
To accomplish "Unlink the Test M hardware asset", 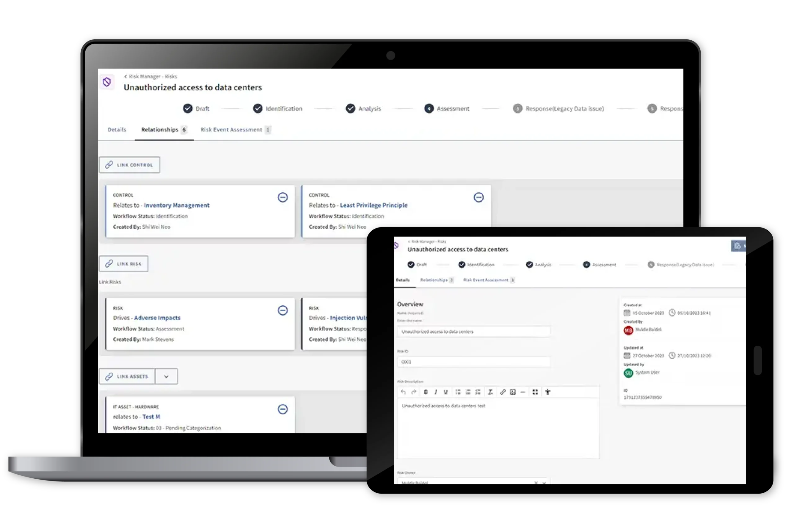I will click(283, 409).
